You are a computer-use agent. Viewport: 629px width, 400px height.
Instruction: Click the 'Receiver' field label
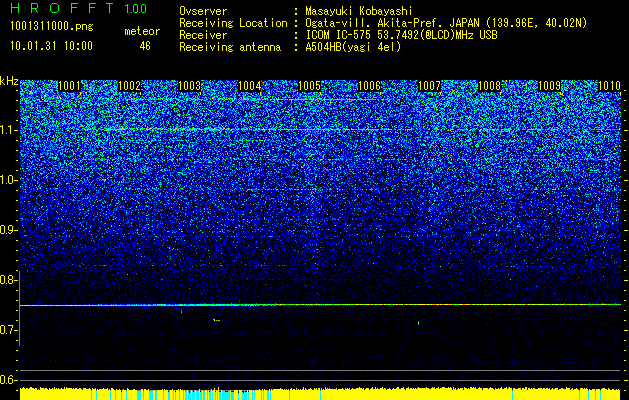[x=203, y=35]
